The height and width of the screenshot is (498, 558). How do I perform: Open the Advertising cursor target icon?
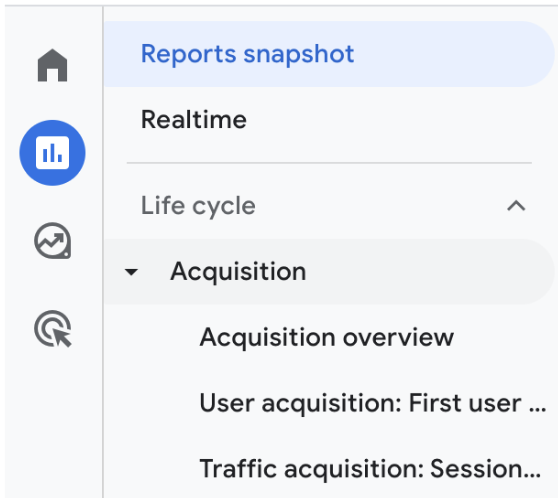[53, 329]
